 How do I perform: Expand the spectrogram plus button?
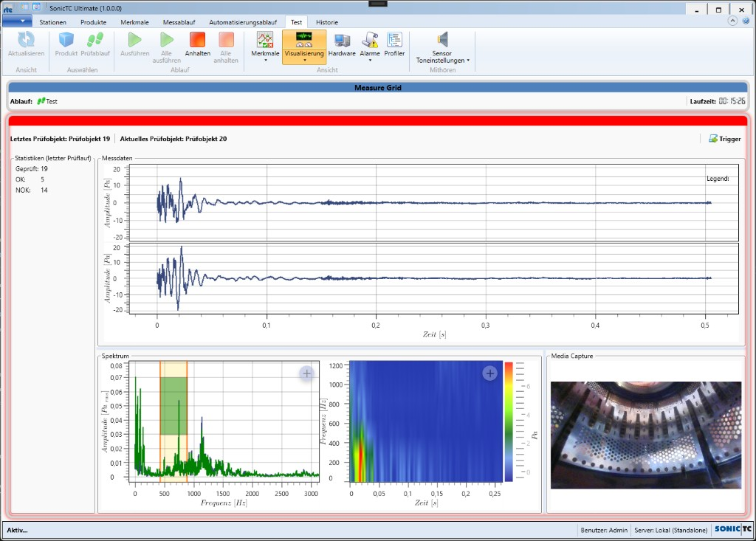(x=490, y=373)
